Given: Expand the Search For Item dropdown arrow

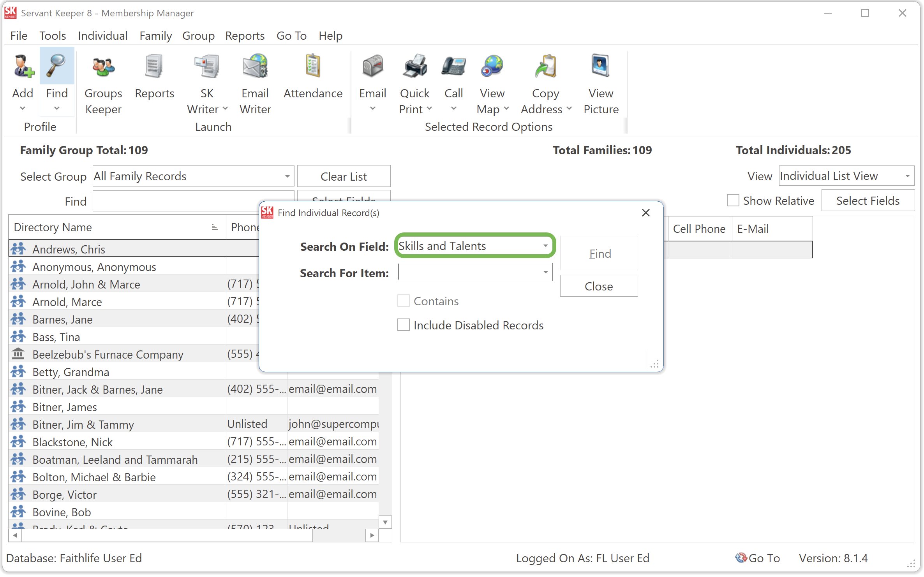Looking at the screenshot, I should pyautogui.click(x=546, y=272).
